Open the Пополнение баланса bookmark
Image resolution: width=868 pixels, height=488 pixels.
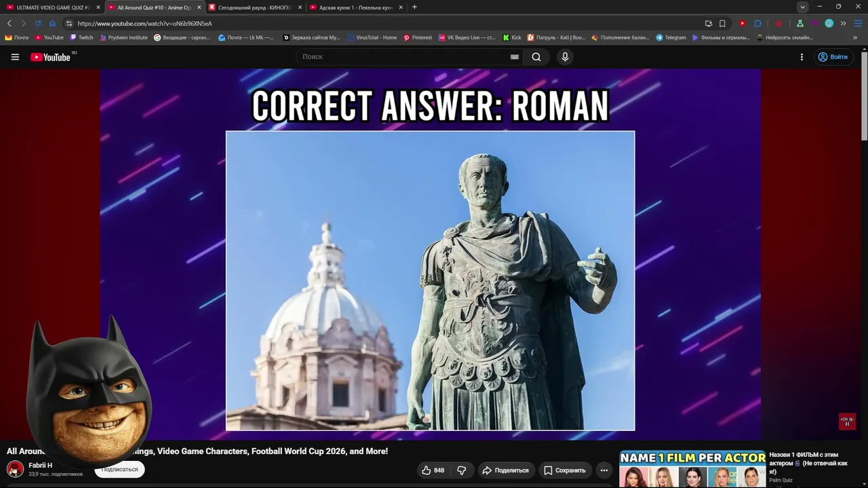(x=620, y=37)
